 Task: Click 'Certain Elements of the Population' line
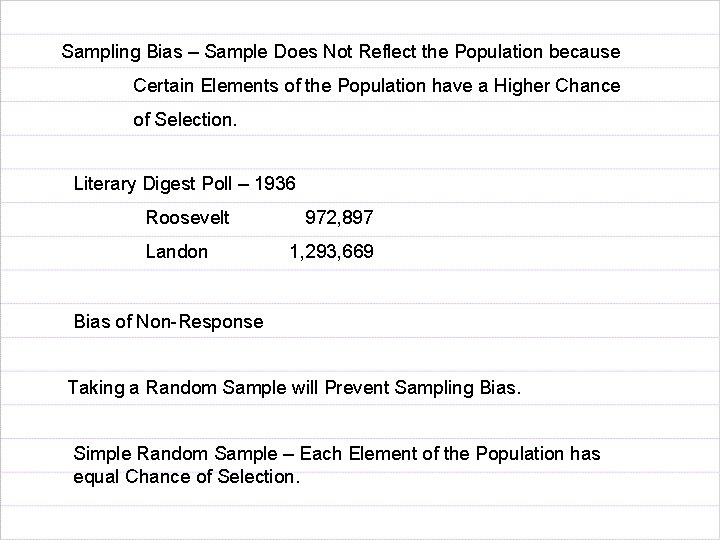(x=280, y=86)
